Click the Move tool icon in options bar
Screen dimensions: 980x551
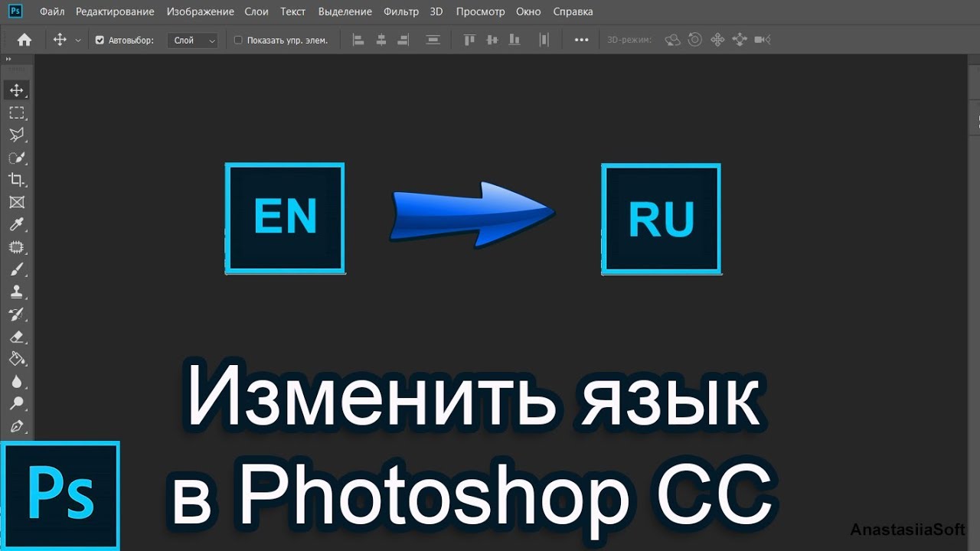[60, 40]
